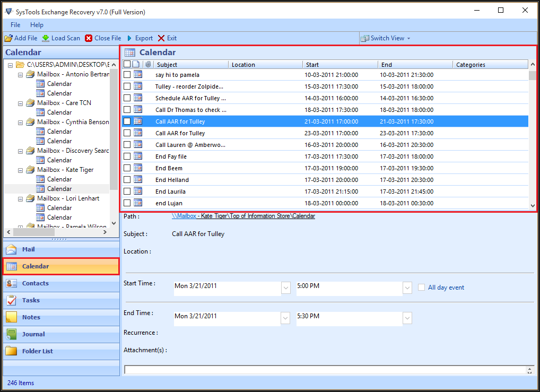Click the Contacts icon in navigation pane
The height and width of the screenshot is (392, 540).
coord(11,283)
